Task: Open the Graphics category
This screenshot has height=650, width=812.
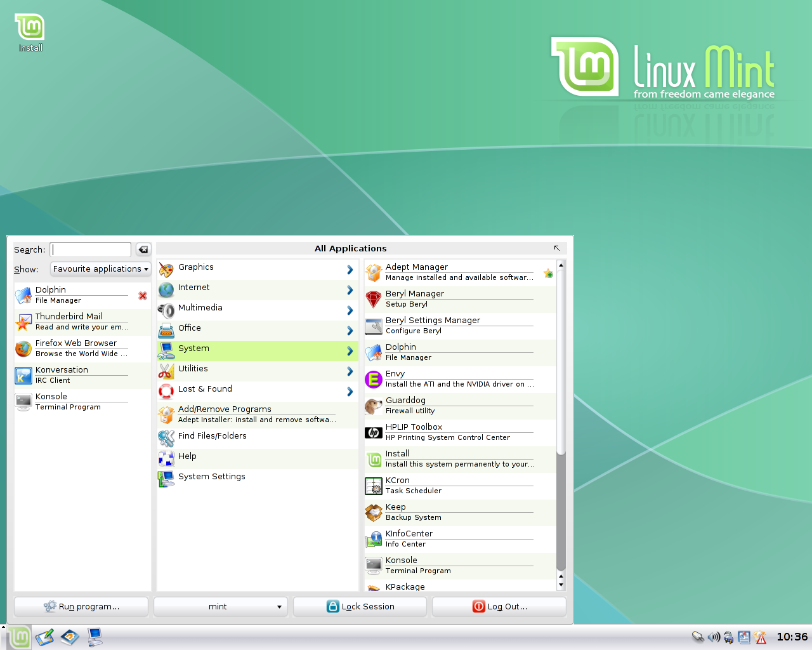Action: [x=258, y=270]
